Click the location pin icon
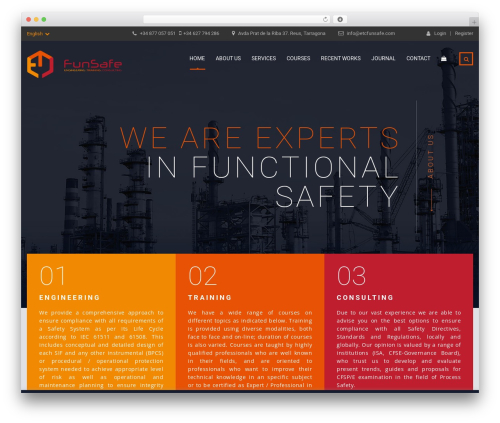 click(233, 33)
